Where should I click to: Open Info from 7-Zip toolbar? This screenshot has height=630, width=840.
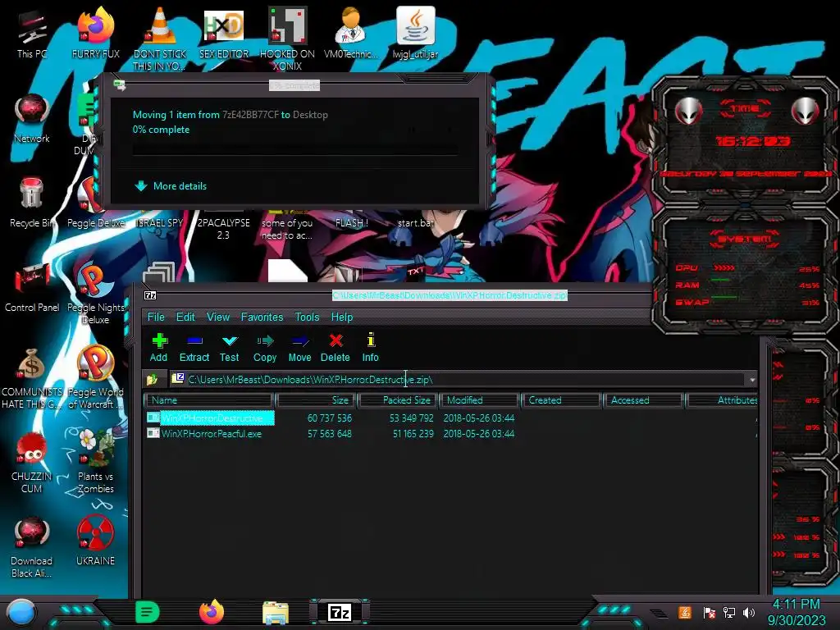(x=370, y=348)
